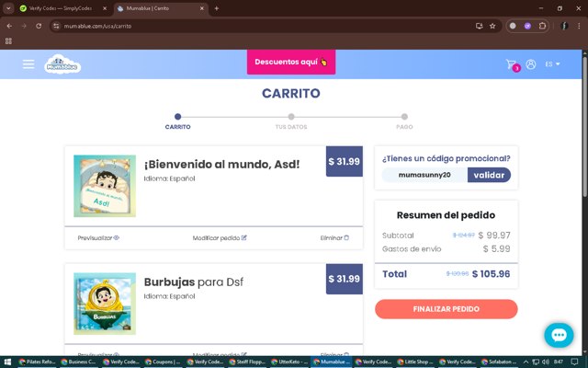Open the shopping cart icon

click(x=513, y=65)
